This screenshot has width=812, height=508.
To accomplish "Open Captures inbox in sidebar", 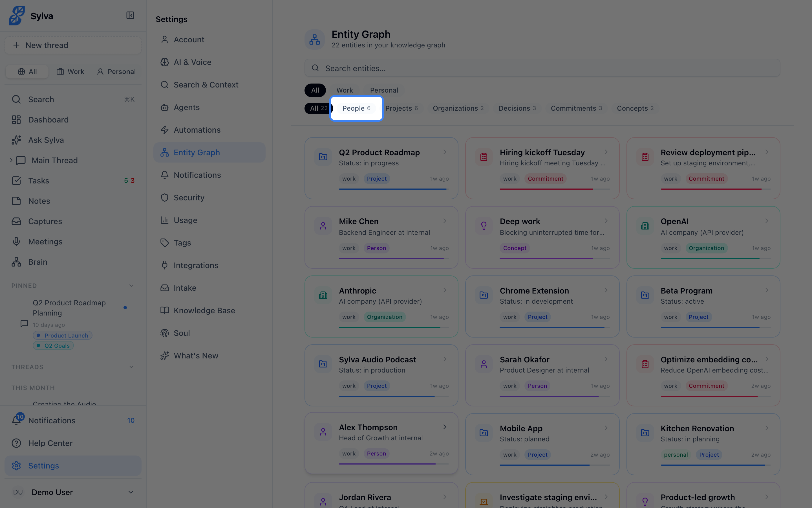I will [x=73, y=222].
